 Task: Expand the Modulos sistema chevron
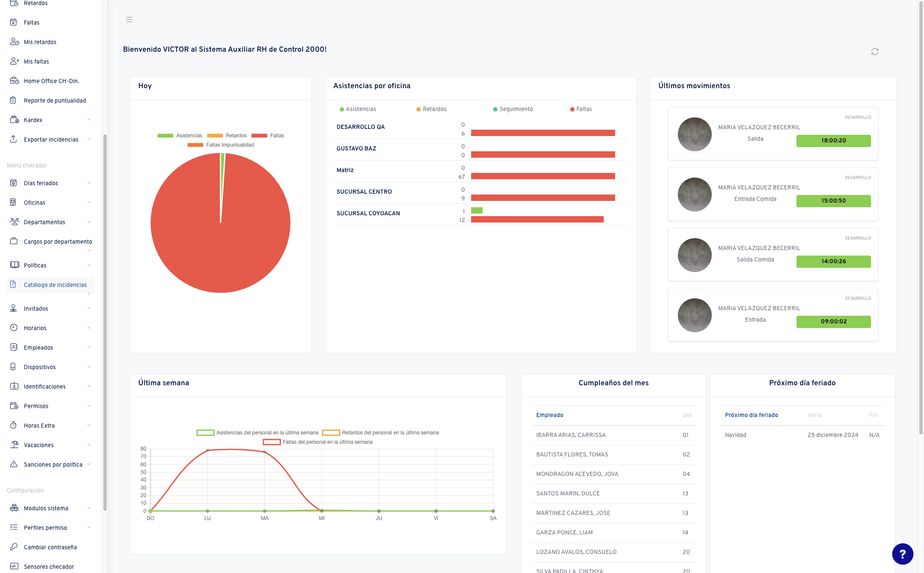click(89, 508)
